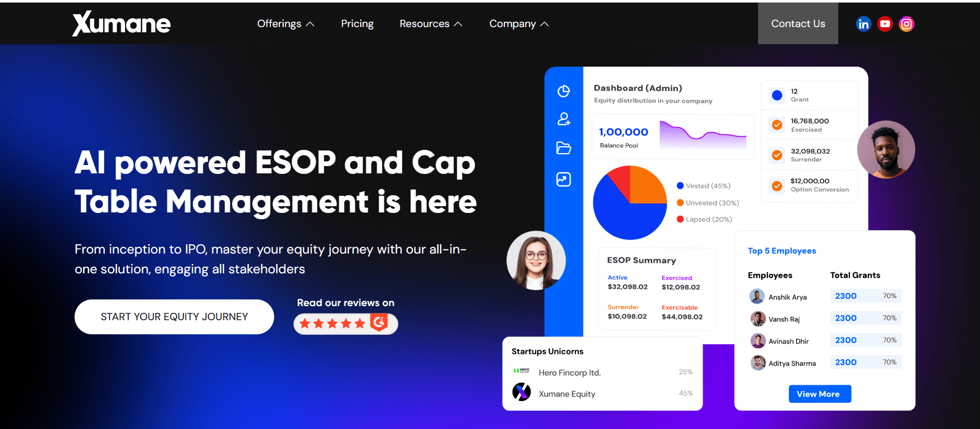
Task: Click the Xumane logo
Action: click(121, 24)
